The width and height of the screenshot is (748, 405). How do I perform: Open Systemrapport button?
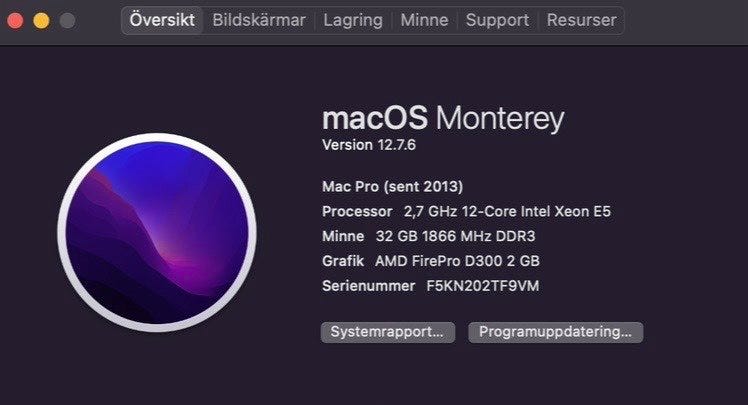(387, 332)
